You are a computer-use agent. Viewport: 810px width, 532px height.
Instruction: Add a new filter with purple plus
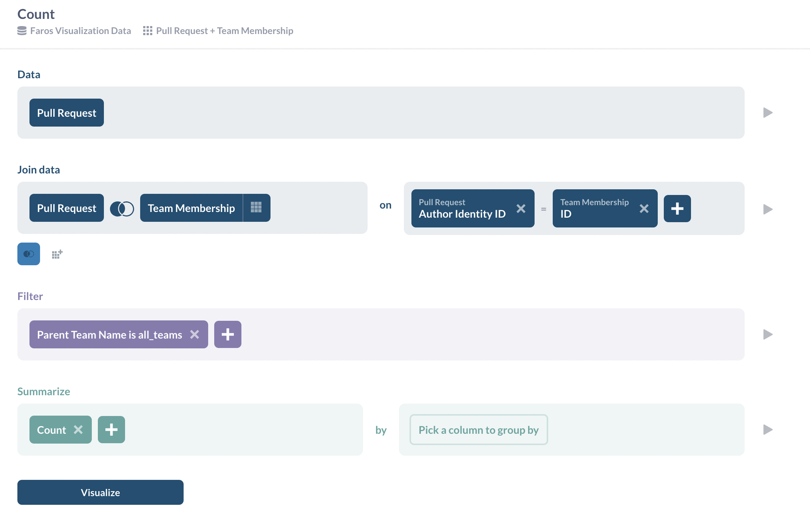(x=227, y=334)
